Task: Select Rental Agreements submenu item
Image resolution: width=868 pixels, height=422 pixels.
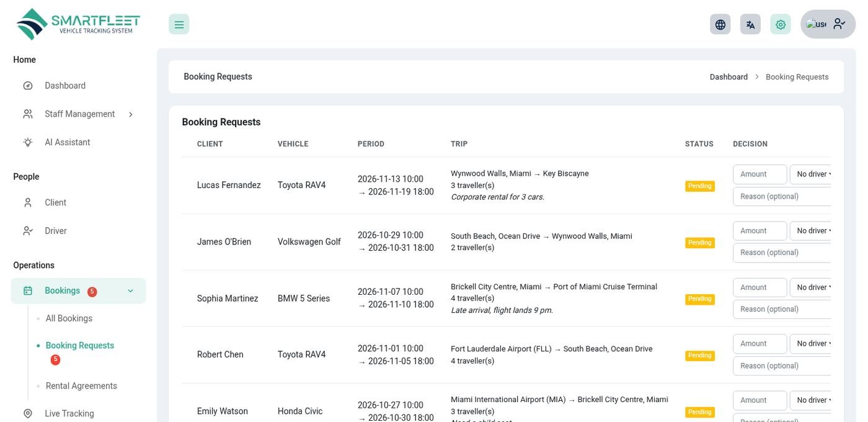Action: coord(81,386)
